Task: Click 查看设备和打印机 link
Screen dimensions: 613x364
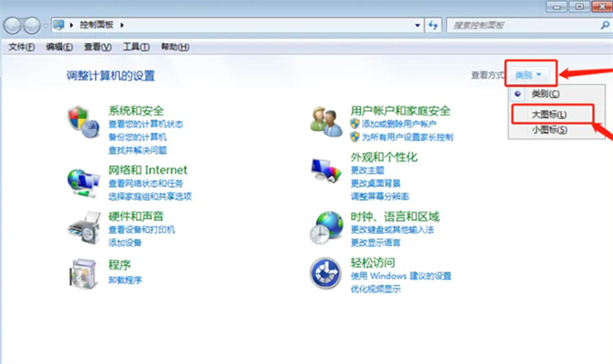Action: [141, 229]
